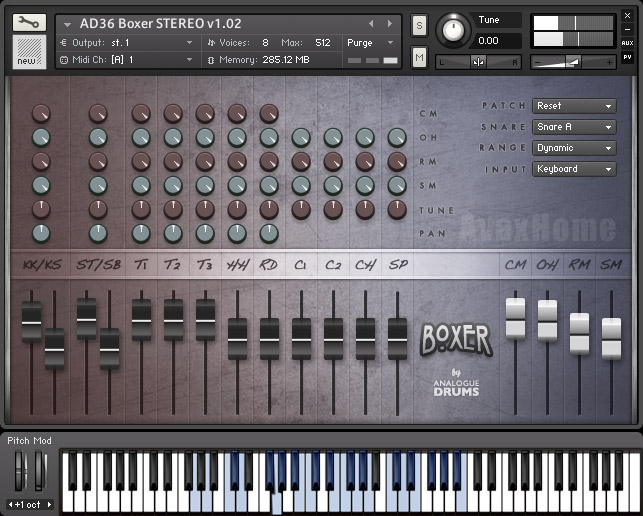Open the Purge dropdown menu
The width and height of the screenshot is (643, 516).
(x=372, y=43)
